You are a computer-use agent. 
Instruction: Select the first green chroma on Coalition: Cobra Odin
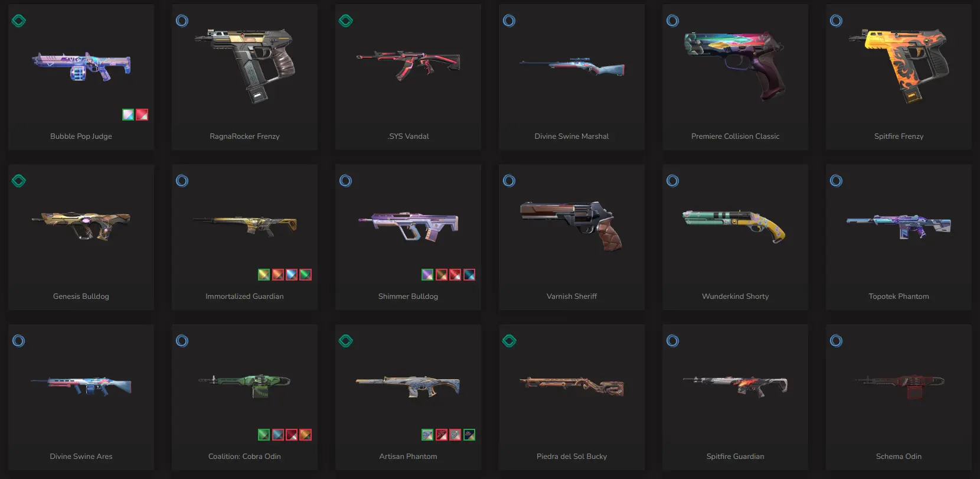(264, 435)
